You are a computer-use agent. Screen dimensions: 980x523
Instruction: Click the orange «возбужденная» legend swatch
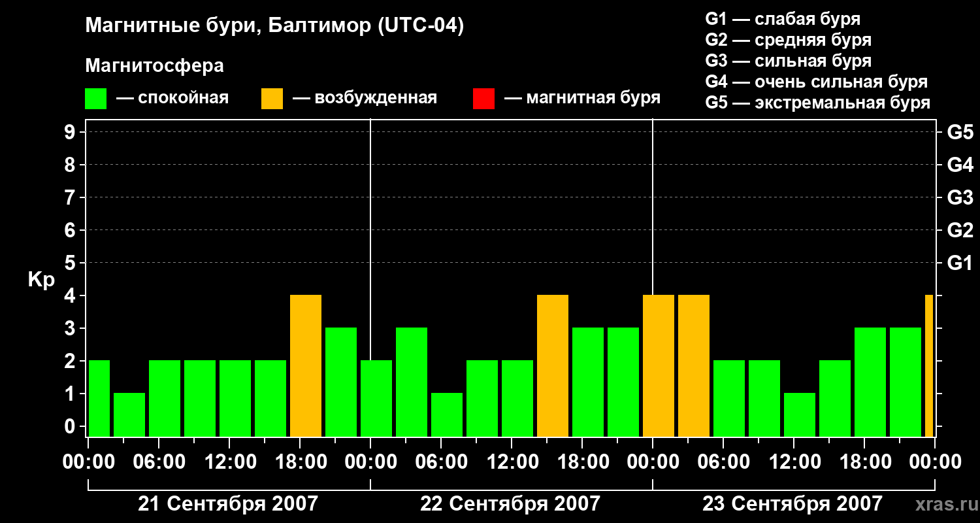click(272, 98)
